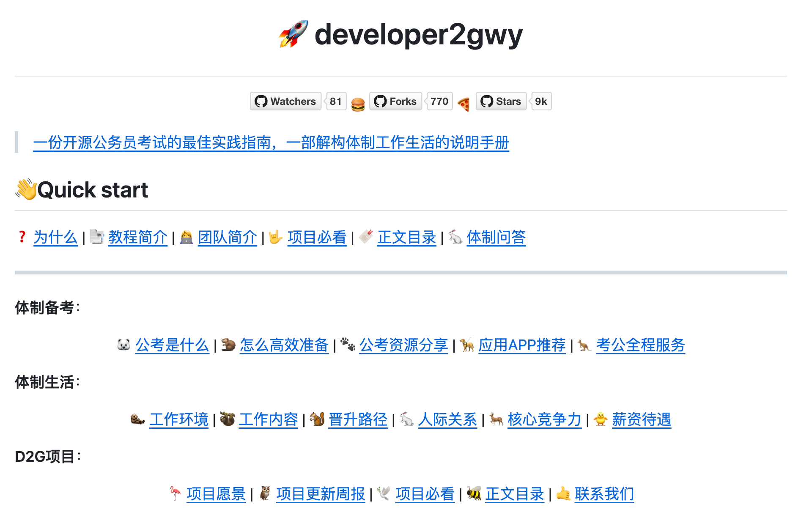The image size is (812, 515).
Task: Go to 团队简介 link
Action: coord(228,237)
